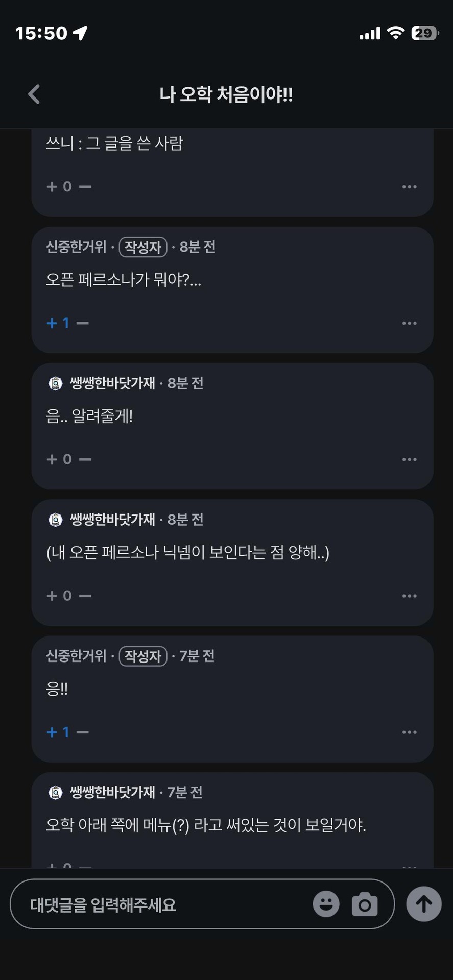Image resolution: width=453 pixels, height=980 pixels.
Task: Open more options on "쓰니 : 그 글을 쓴 사람" comment
Action: coord(409,187)
